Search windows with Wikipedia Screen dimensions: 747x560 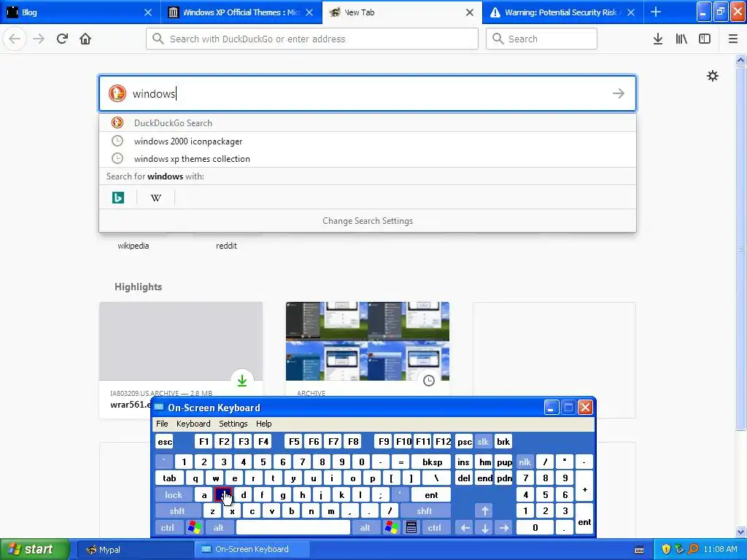(x=156, y=197)
